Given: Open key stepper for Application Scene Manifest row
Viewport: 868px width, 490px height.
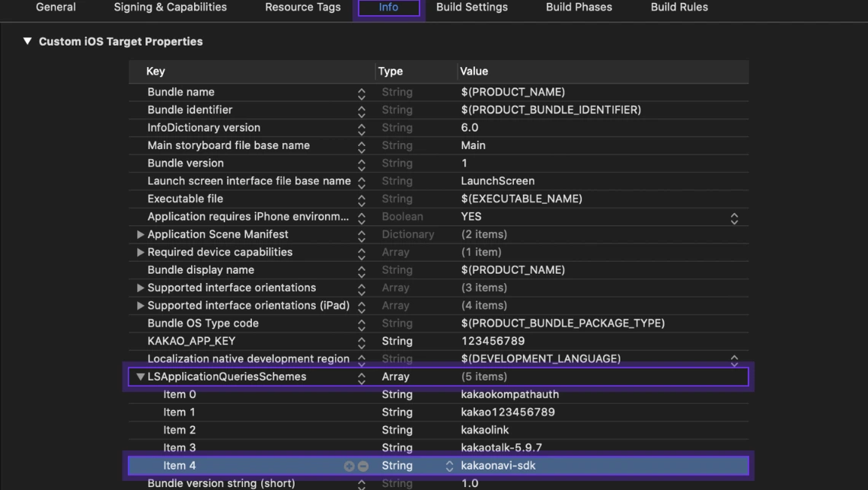Looking at the screenshot, I should point(362,236).
